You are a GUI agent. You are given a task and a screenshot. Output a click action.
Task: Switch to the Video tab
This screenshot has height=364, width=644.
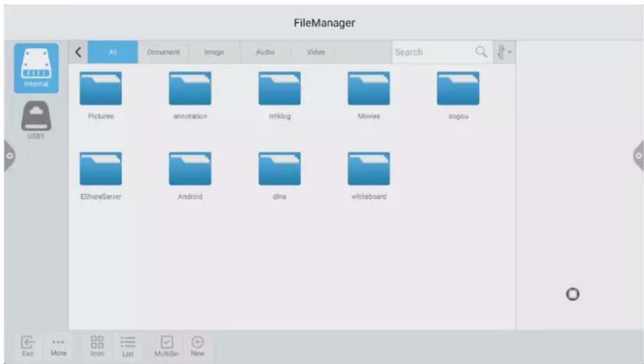click(x=316, y=52)
